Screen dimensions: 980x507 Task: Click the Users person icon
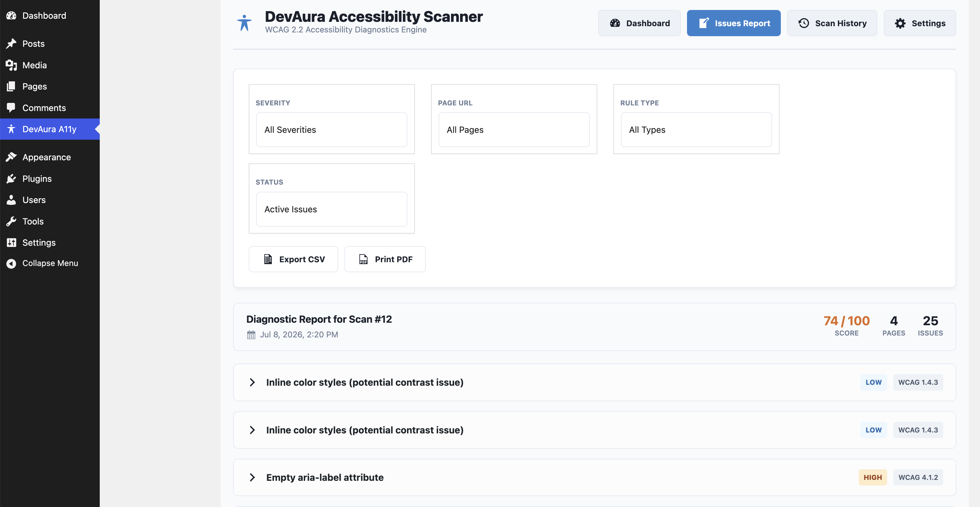point(12,200)
